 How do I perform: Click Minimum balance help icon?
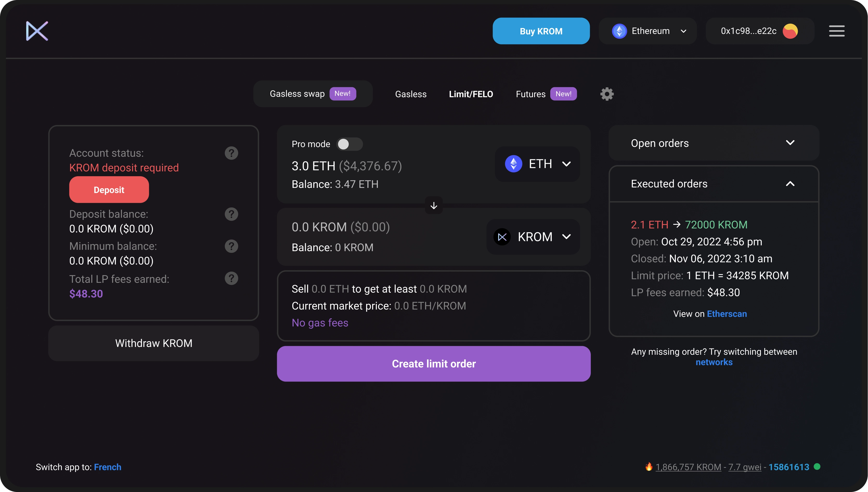point(231,246)
